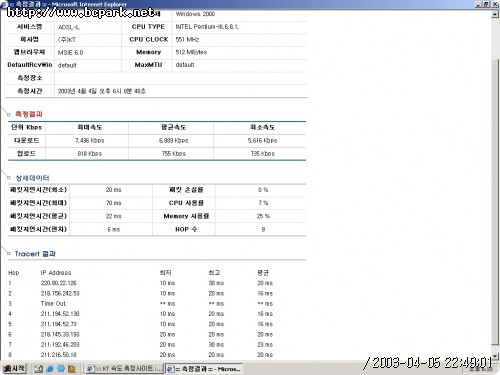Select the Time Out hop 3 entry
The width and height of the screenshot is (500, 375).
(x=53, y=304)
